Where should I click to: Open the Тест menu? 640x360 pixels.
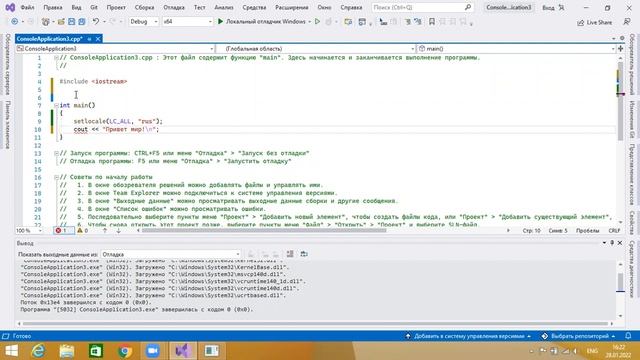point(200,7)
